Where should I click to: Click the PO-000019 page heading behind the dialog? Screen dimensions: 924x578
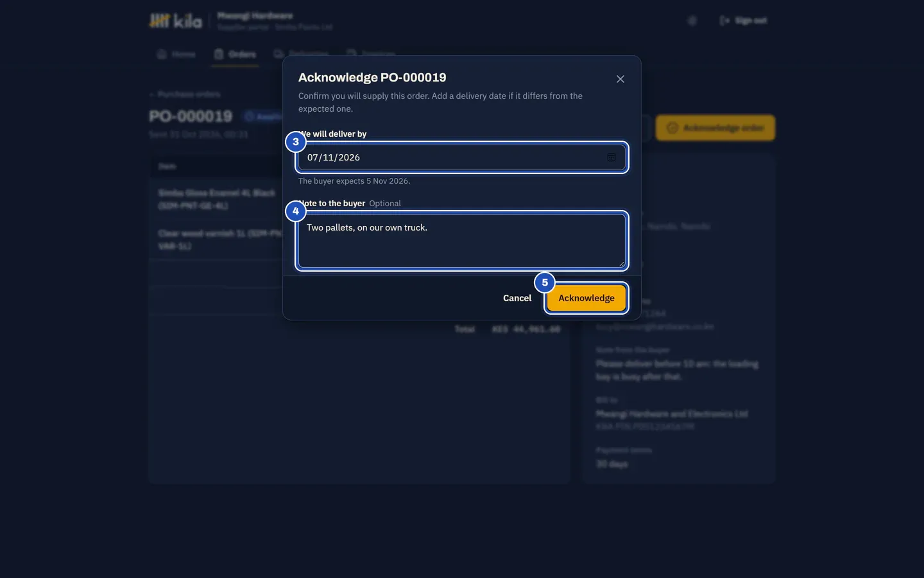(x=191, y=116)
